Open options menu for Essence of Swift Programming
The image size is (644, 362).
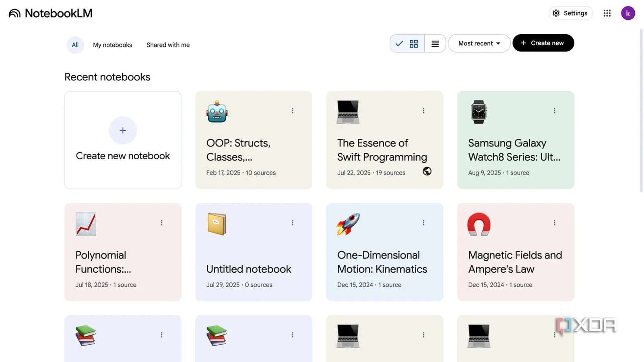coord(423,111)
